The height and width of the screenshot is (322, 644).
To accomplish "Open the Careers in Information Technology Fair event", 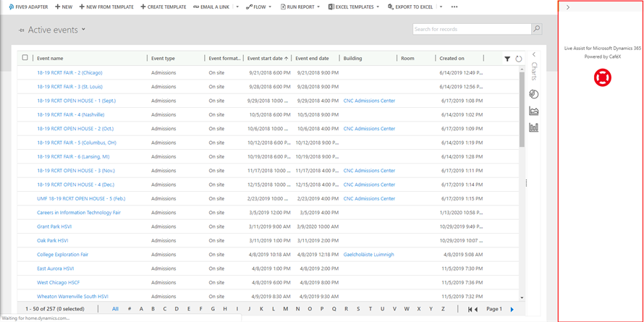I will click(x=79, y=213).
